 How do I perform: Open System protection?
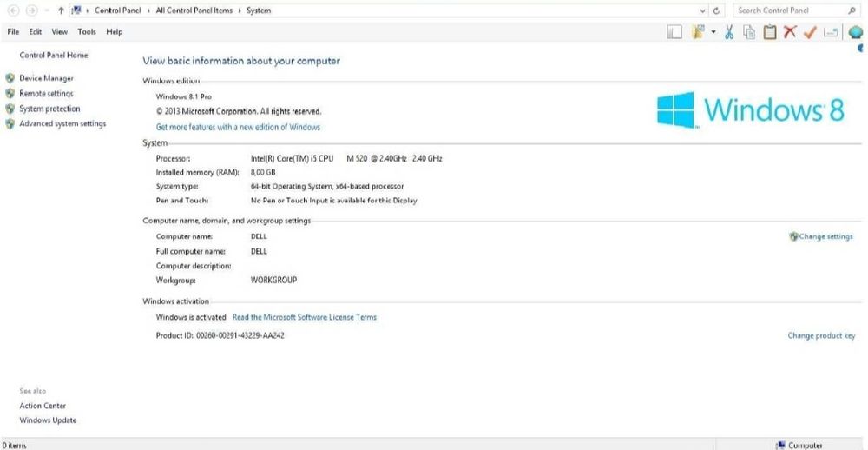[49, 109]
